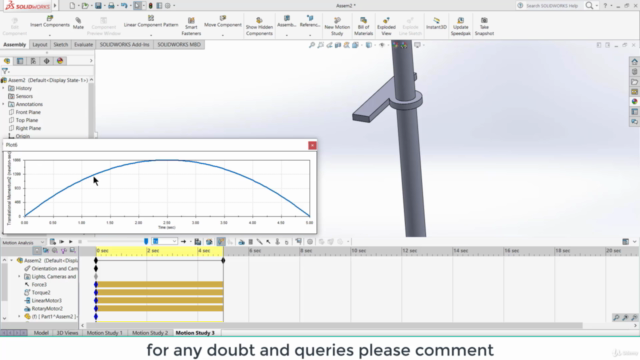Click the Stop button in motion toolbar
The width and height of the screenshot is (640, 360).
tap(80, 242)
